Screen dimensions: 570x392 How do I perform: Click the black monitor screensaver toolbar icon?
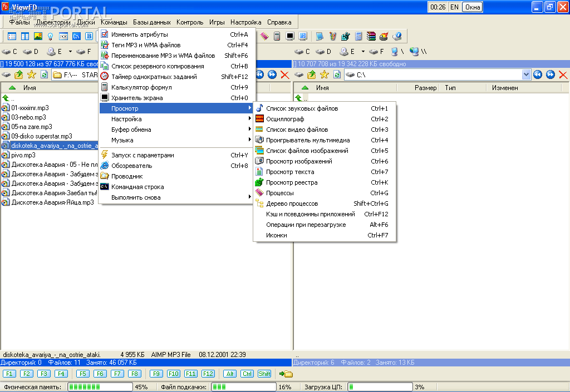coord(289,36)
